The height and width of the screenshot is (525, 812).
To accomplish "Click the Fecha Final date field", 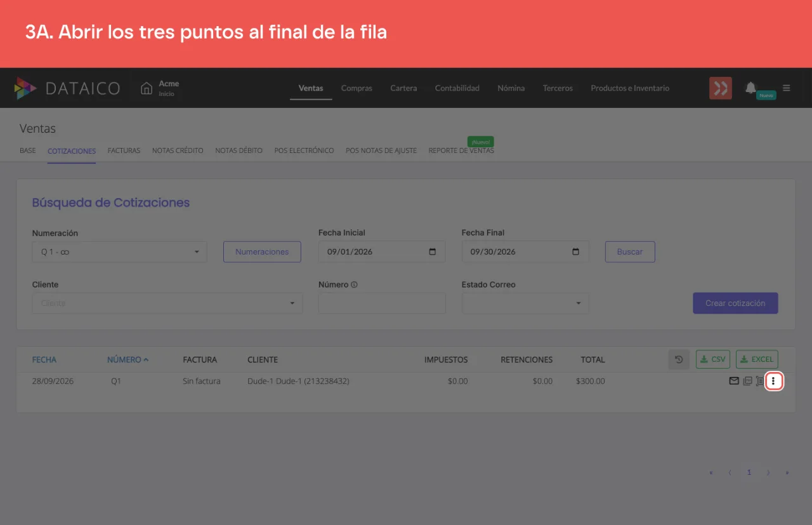I will pyautogui.click(x=525, y=252).
